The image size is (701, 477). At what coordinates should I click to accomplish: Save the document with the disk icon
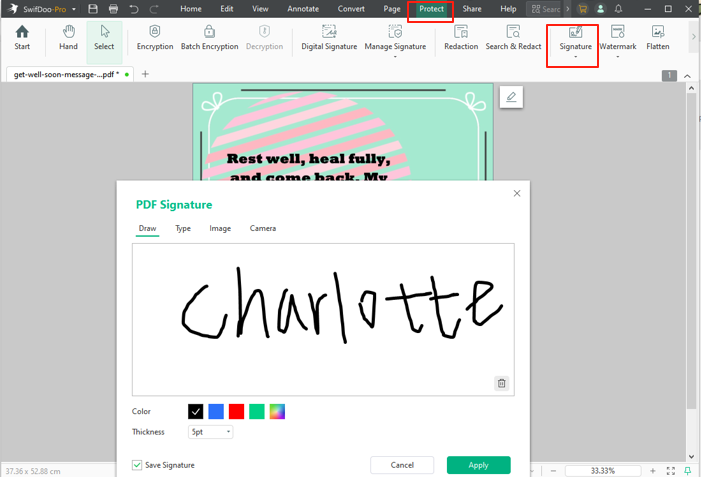pos(93,8)
